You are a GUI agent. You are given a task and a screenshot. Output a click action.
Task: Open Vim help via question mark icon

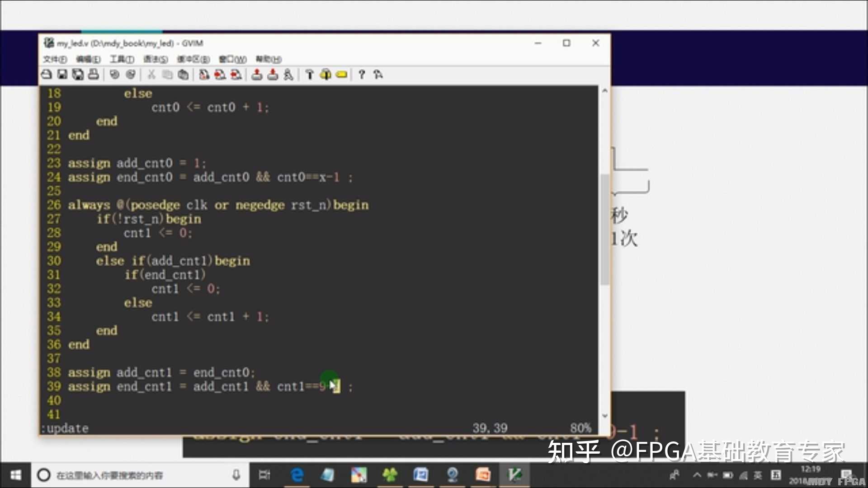(362, 75)
